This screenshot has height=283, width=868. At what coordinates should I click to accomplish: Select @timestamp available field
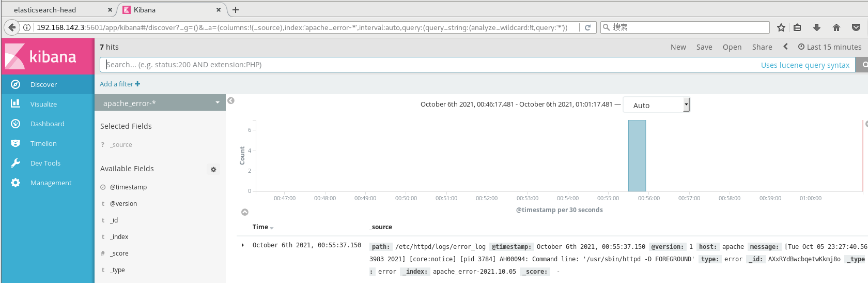point(128,187)
